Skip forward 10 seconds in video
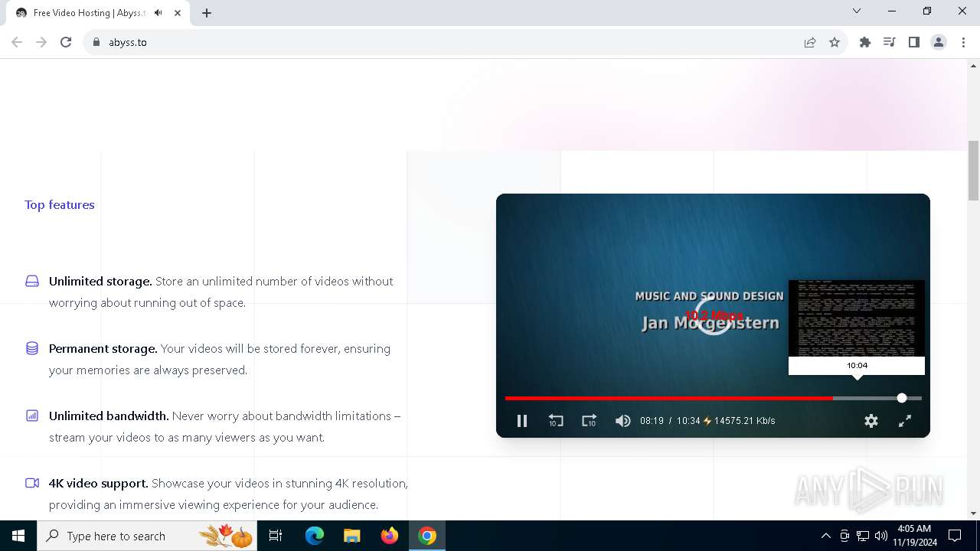 click(589, 421)
